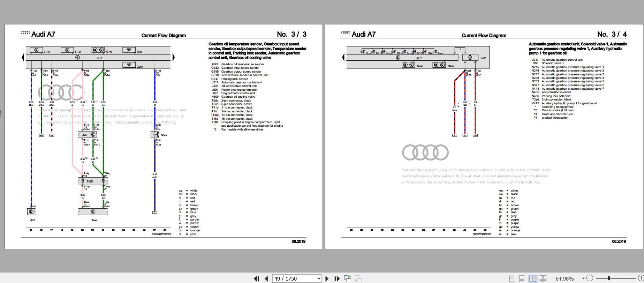Screen dimensions: 644x283
Task: Go to the next page
Action: click(x=327, y=278)
